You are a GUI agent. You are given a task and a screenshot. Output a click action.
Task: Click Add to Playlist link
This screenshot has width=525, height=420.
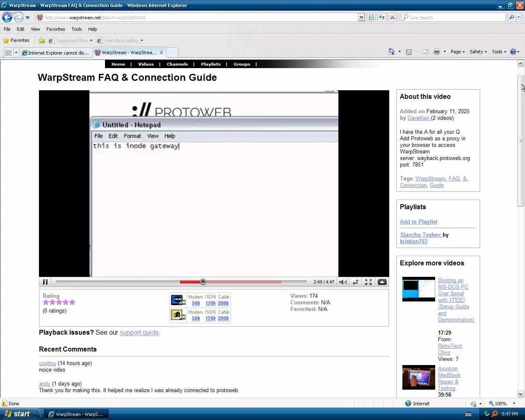418,221
